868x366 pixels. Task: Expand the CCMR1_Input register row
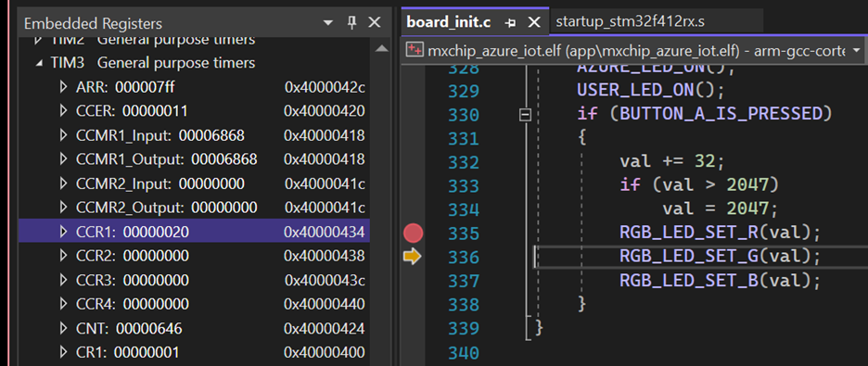click(x=64, y=135)
